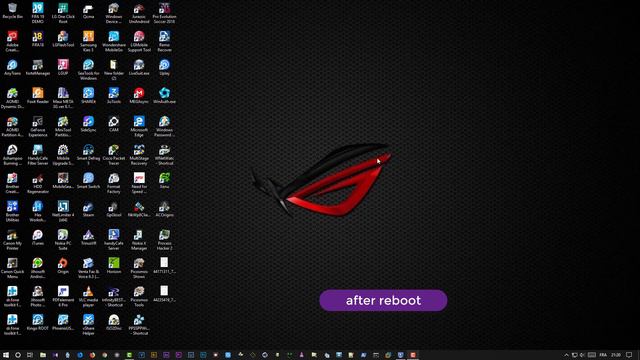This screenshot has width=640, height=360.
Task: Launch the Origin desktop shortcut
Action: (63, 266)
